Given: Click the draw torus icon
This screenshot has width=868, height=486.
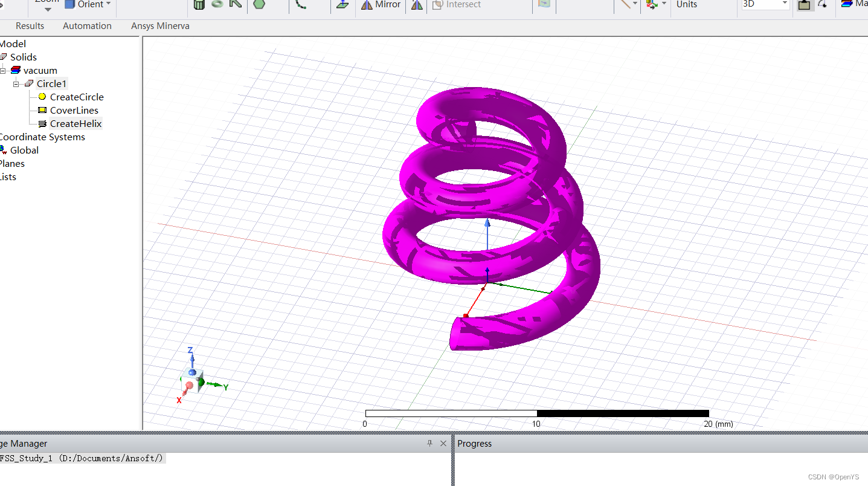Looking at the screenshot, I should pos(217,4).
